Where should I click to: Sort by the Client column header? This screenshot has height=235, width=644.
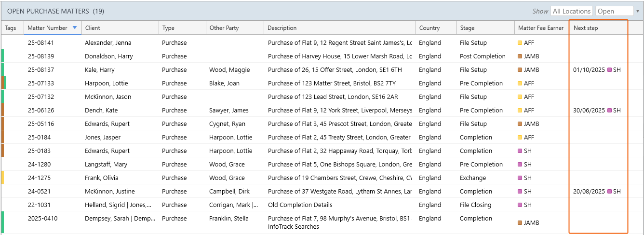coord(93,28)
